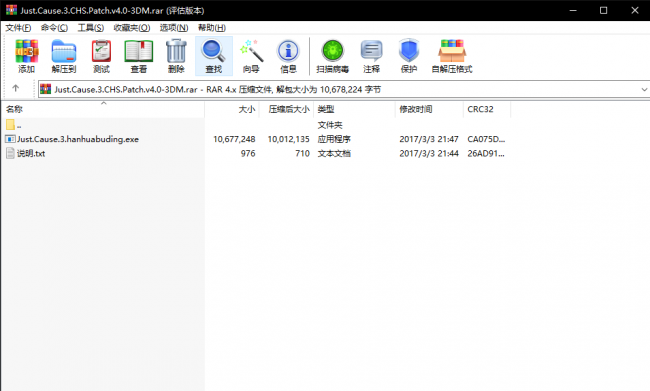Click the parent folder '..' icon

(x=11, y=124)
